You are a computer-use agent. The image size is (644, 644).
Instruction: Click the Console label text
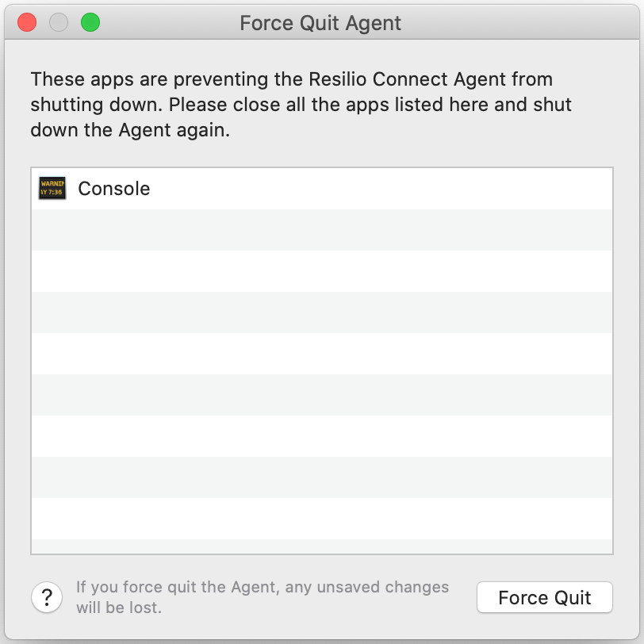[113, 189]
